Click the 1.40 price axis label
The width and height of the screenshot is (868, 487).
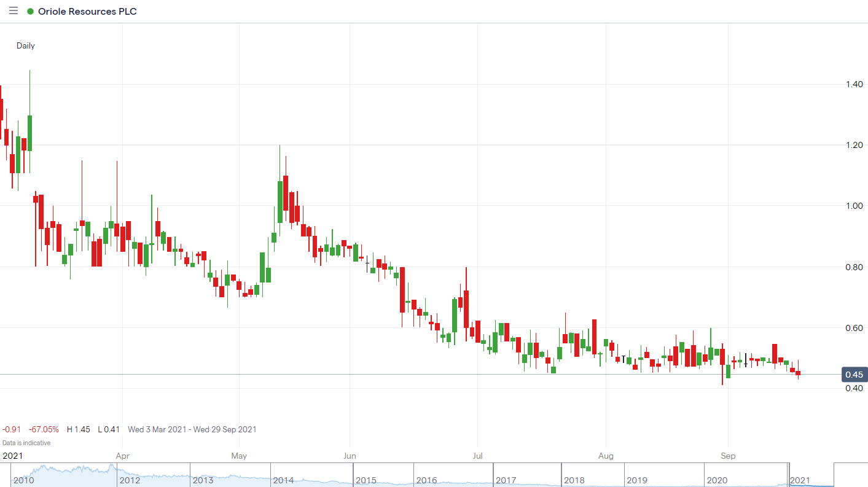point(854,84)
